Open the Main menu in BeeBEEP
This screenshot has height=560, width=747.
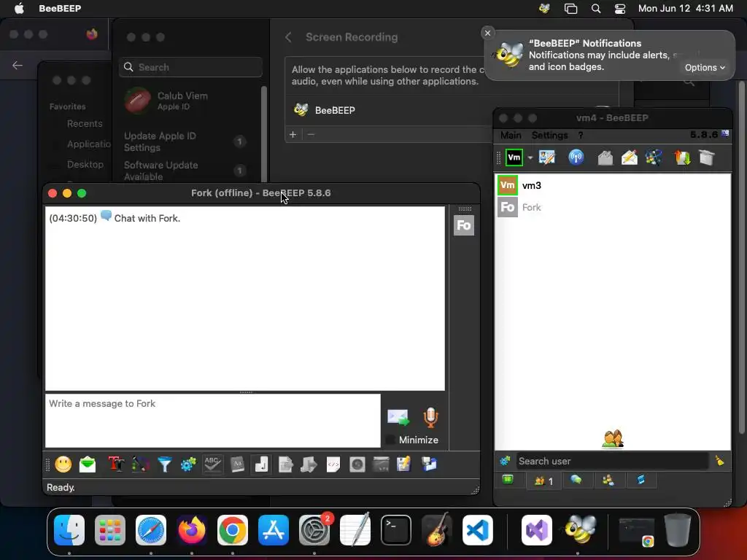pos(511,135)
